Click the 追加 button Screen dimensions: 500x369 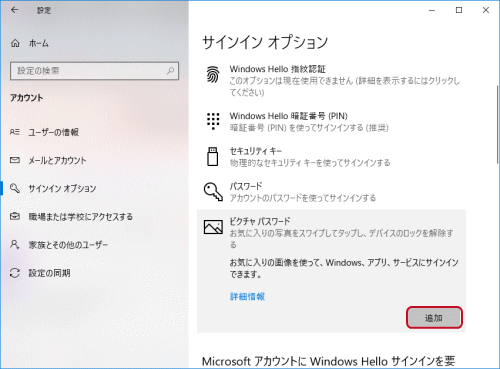tap(434, 318)
